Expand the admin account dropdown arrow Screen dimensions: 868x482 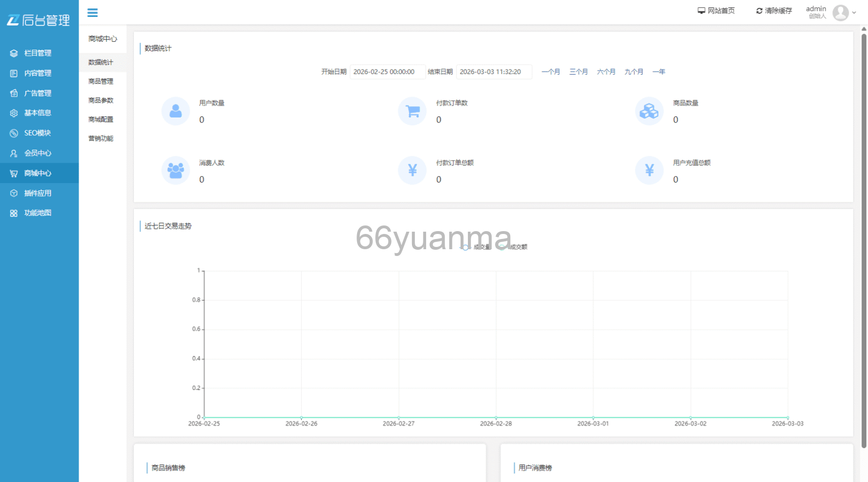(x=854, y=12)
